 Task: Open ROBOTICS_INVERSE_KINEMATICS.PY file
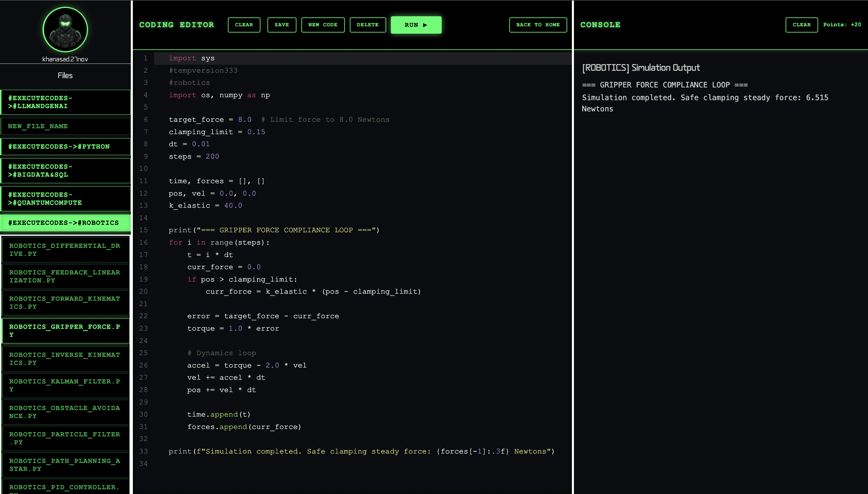point(66,359)
